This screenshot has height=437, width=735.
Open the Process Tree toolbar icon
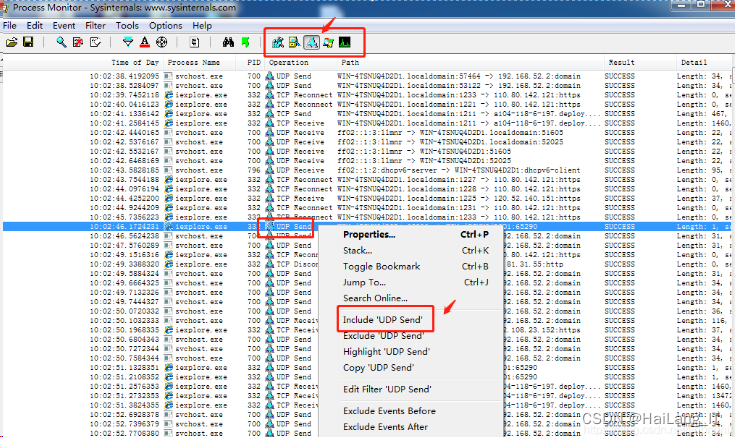[x=194, y=42]
